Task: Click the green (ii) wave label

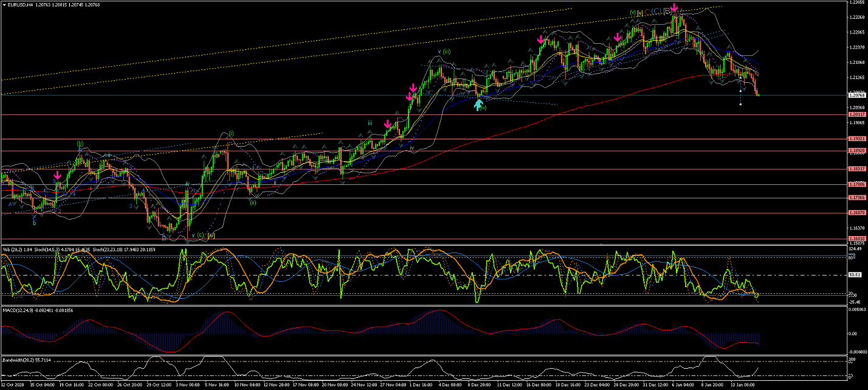Action: [252, 203]
